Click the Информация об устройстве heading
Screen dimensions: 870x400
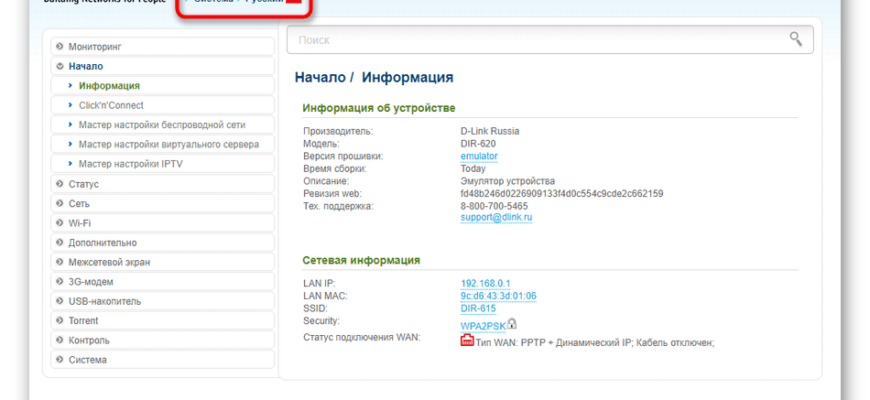(379, 108)
